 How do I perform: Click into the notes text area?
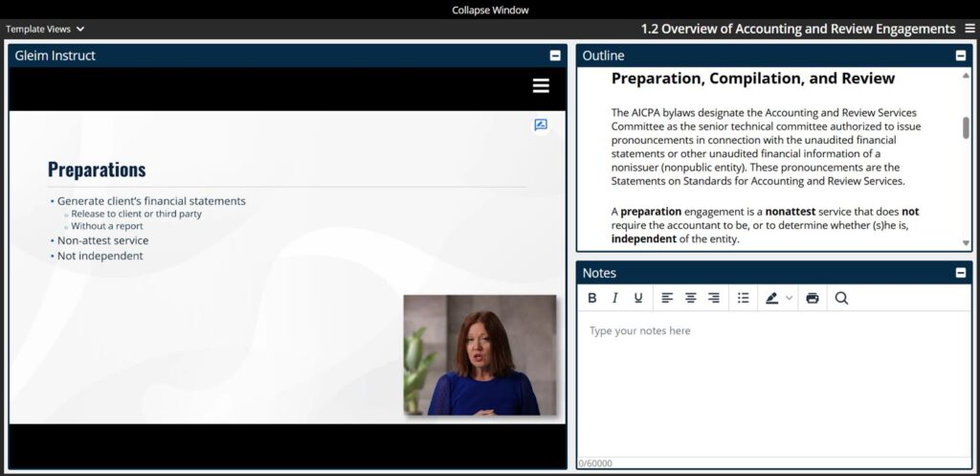(x=773, y=383)
